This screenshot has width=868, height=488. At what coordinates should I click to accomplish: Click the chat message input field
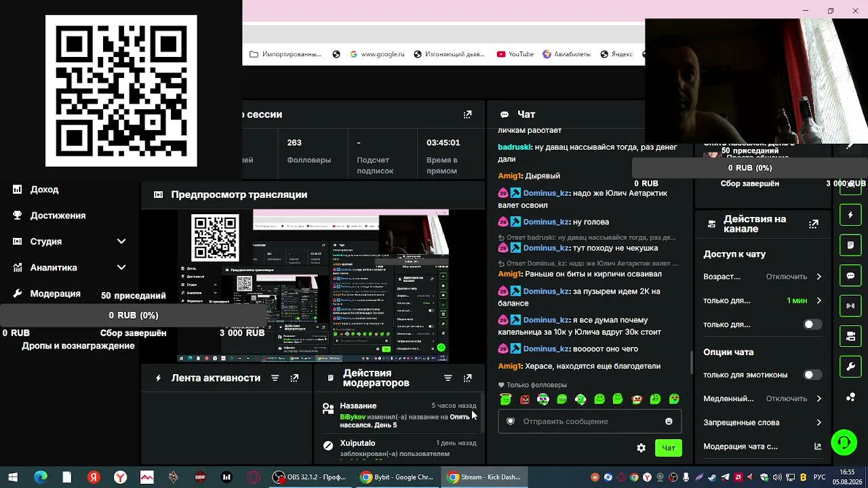coord(589,422)
